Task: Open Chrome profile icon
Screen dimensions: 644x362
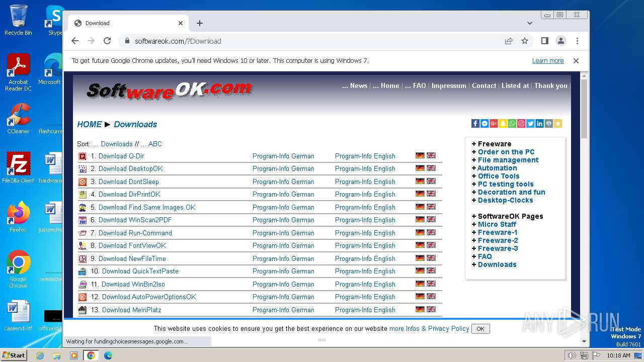Action: click(561, 41)
